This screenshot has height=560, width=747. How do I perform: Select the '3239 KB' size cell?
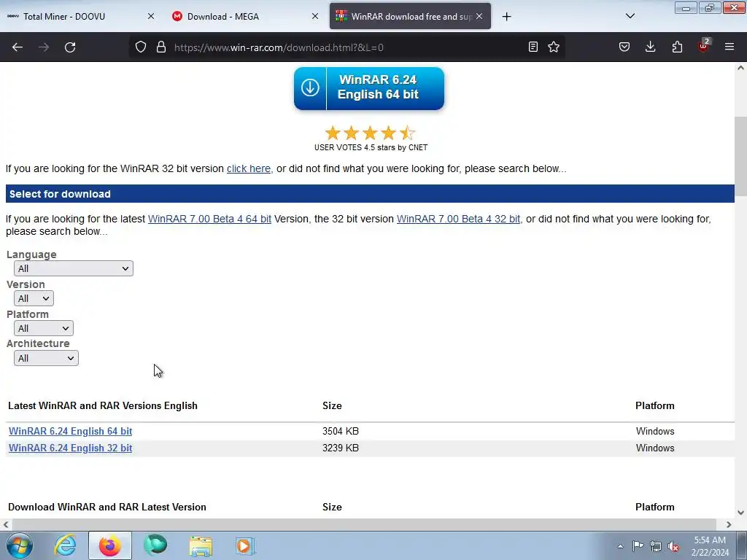point(341,448)
